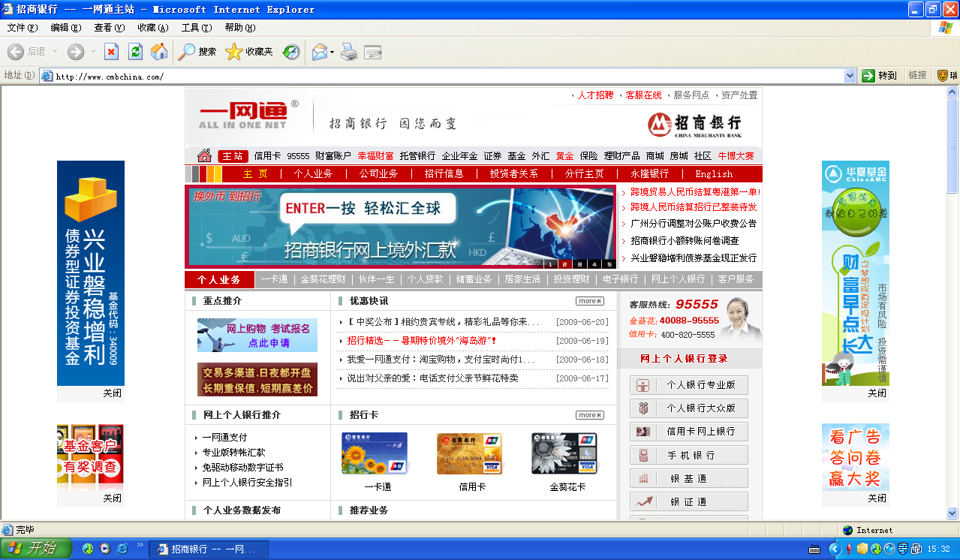Click the 金葵花卡 card thumbnail

pos(567,454)
